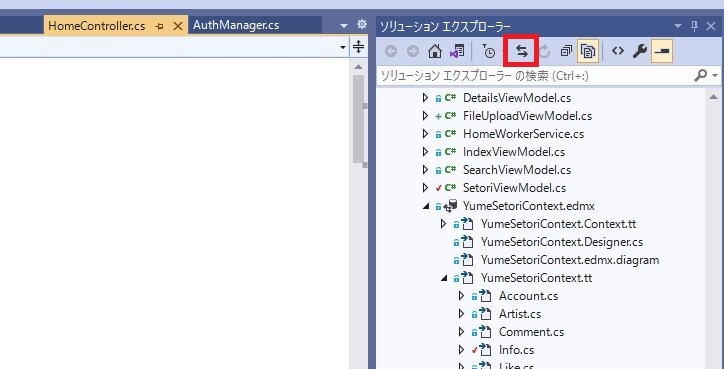The height and width of the screenshot is (369, 724).
Task: Select FileUploadViewModel.cs in the tree
Action: coord(527,116)
